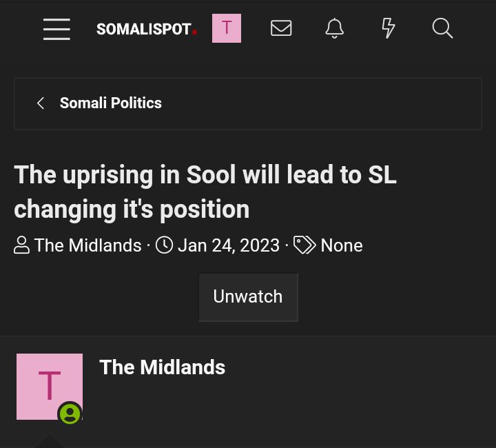Open the search magnifier icon
This screenshot has height=448, width=496.
click(x=442, y=28)
